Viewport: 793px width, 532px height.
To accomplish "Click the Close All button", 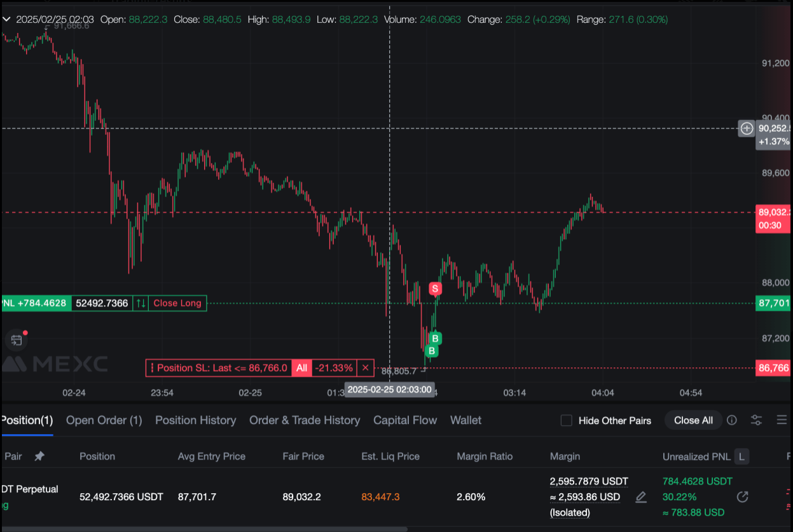I will click(693, 420).
